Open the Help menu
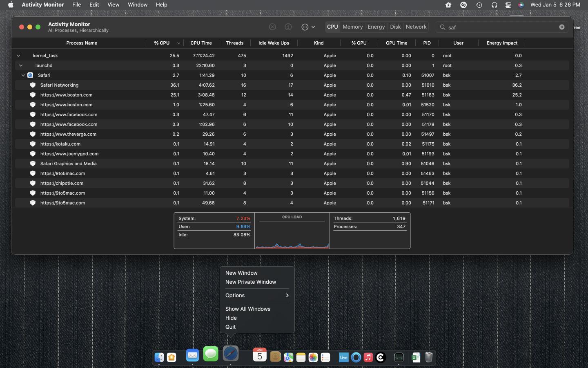Screen dimensions: 588x368 (162, 5)
